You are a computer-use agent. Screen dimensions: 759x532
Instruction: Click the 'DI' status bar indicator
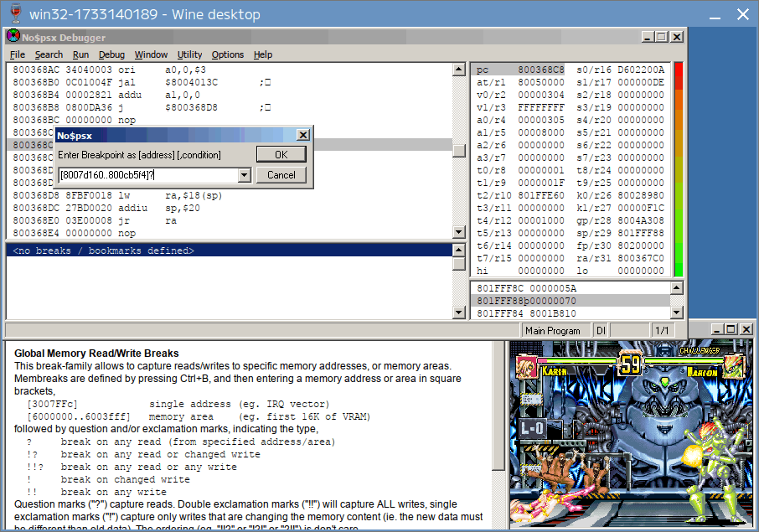point(601,331)
